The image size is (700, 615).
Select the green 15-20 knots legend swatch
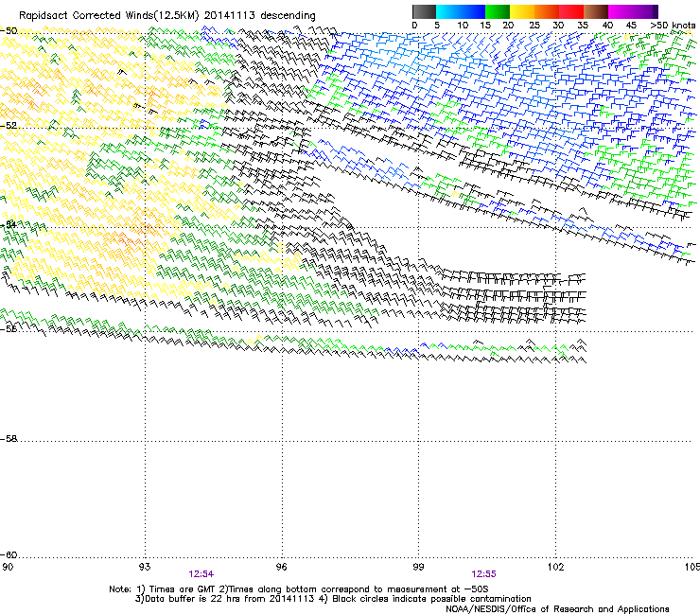(498, 11)
